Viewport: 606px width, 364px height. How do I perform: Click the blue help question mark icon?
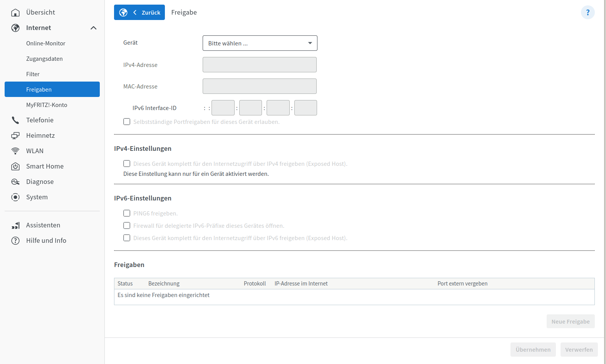tap(588, 12)
